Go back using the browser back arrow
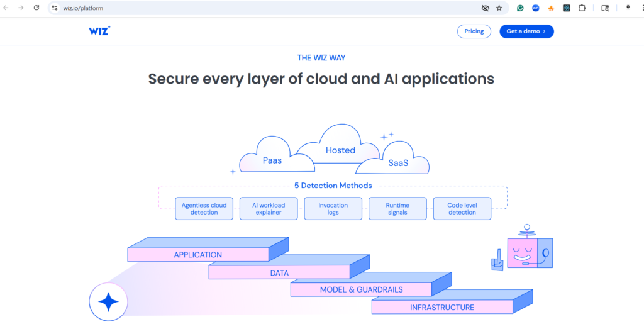The height and width of the screenshot is (329, 644). (6, 8)
